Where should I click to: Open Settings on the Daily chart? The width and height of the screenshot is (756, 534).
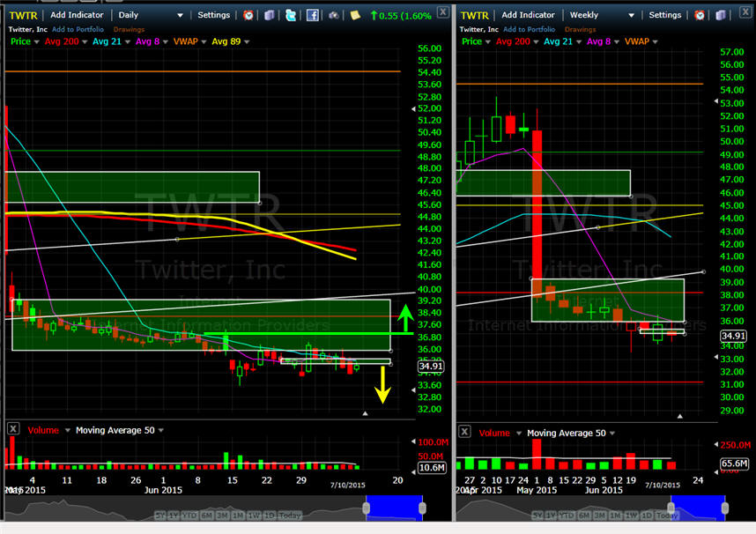[213, 15]
